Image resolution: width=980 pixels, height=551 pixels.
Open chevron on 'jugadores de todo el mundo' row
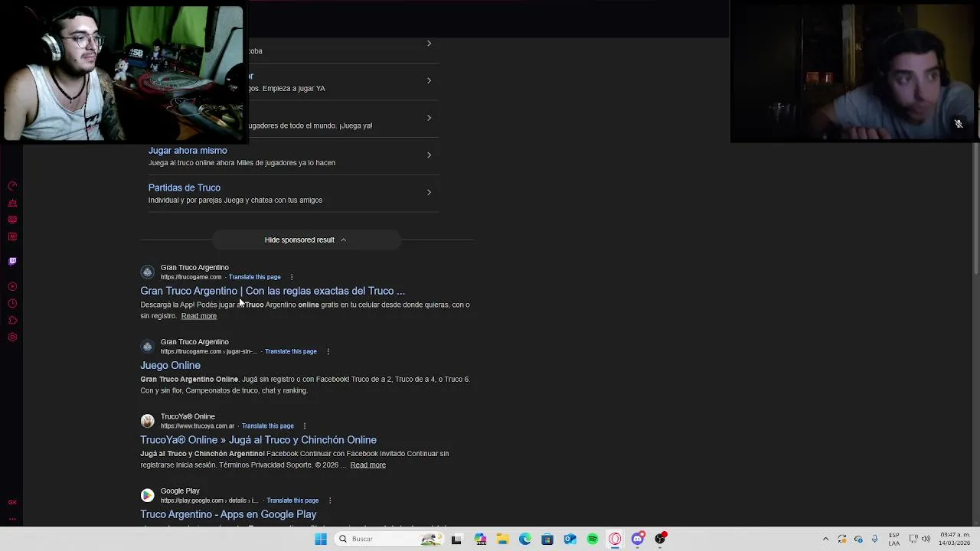[429, 118]
